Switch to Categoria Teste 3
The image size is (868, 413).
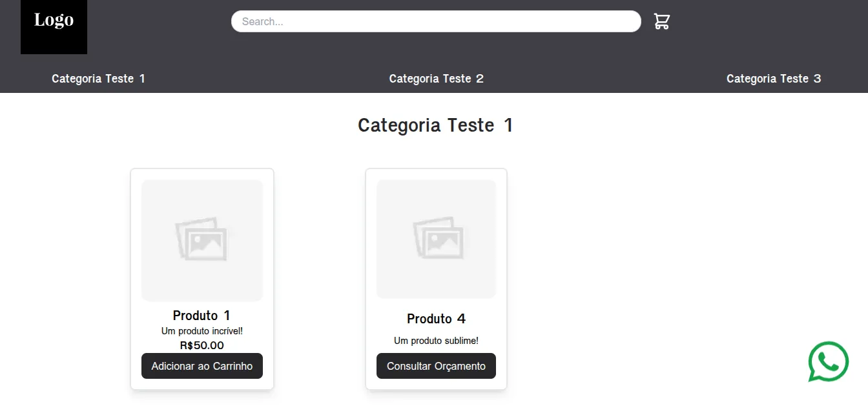[x=774, y=78]
